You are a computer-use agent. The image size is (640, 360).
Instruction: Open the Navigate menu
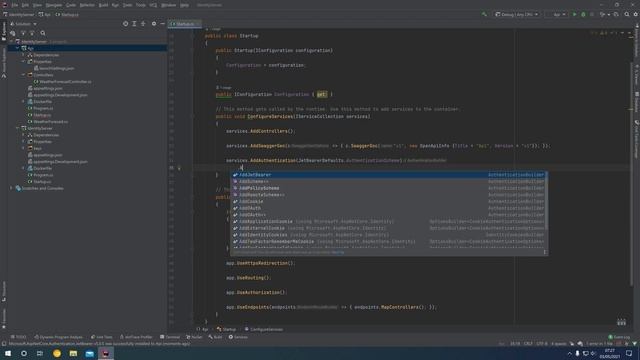53,5
